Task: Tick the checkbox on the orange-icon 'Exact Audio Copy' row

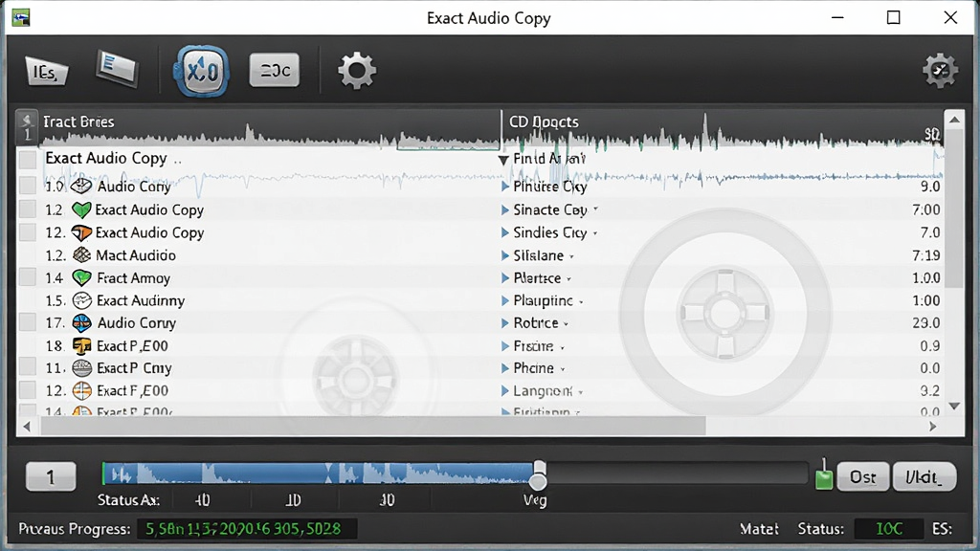Action: point(28,232)
